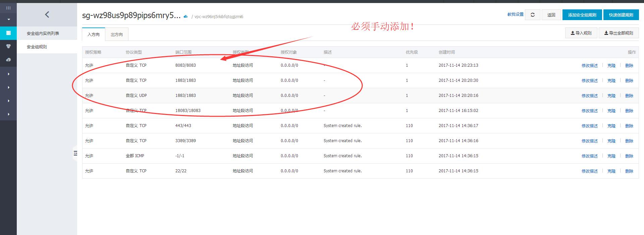Viewport: 644px width, 235px height.
Task: Open the 教我设置 help link
Action: (x=515, y=14)
